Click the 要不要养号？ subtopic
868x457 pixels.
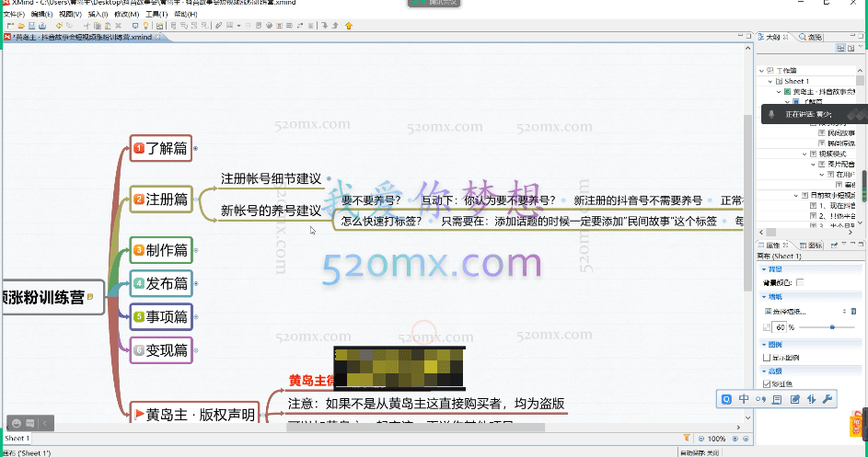point(372,200)
